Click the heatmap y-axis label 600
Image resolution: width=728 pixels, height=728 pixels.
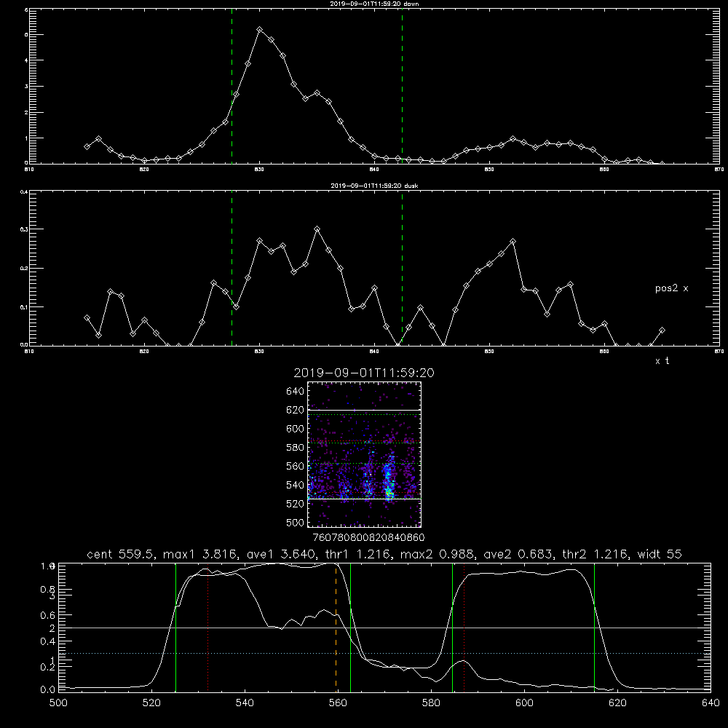coord(295,429)
